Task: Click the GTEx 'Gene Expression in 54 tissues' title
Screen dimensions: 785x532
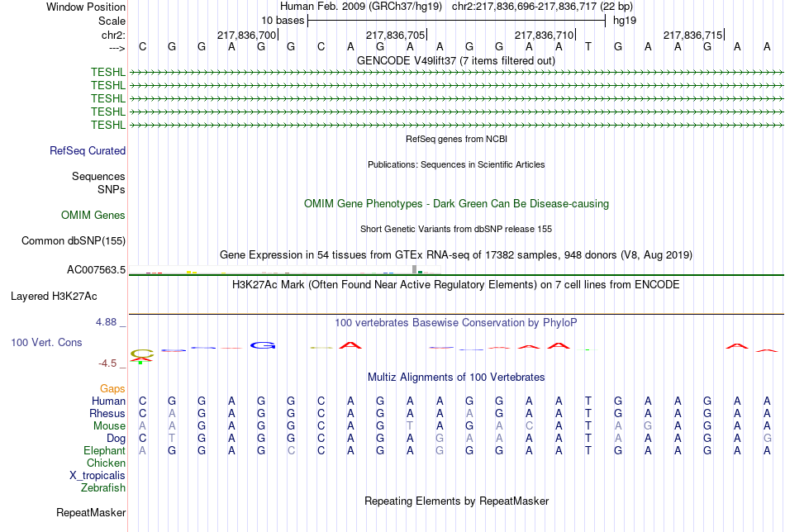Action: point(456,255)
